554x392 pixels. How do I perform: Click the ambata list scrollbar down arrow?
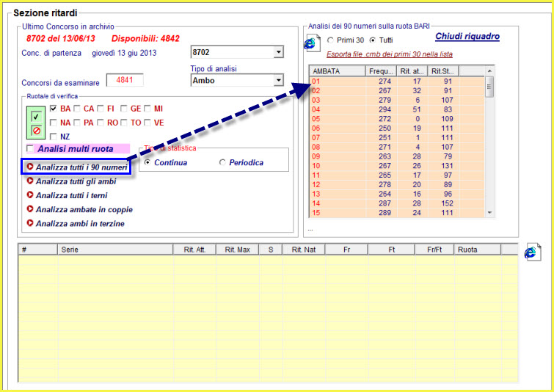[489, 212]
